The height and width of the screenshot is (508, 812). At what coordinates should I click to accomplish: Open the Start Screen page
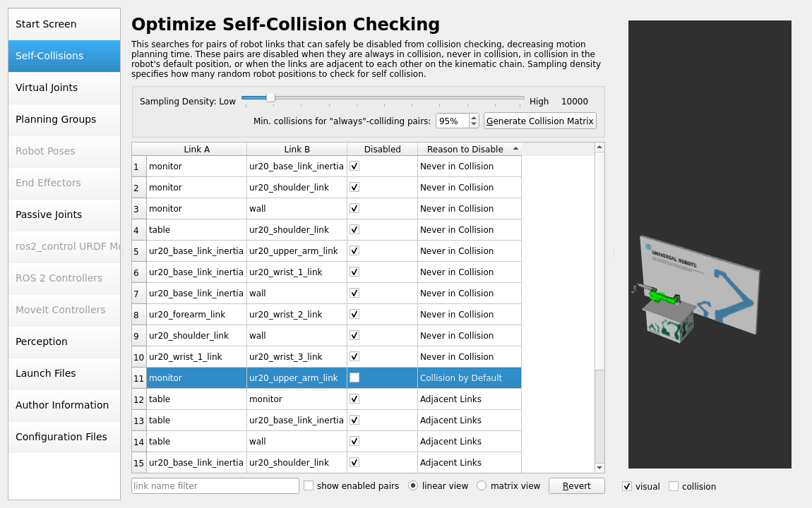coord(64,24)
